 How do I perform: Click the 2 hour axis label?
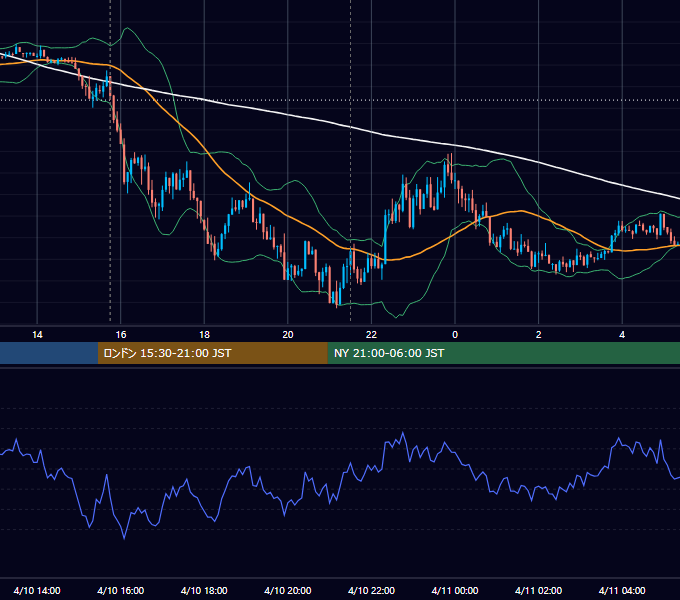pyautogui.click(x=539, y=335)
